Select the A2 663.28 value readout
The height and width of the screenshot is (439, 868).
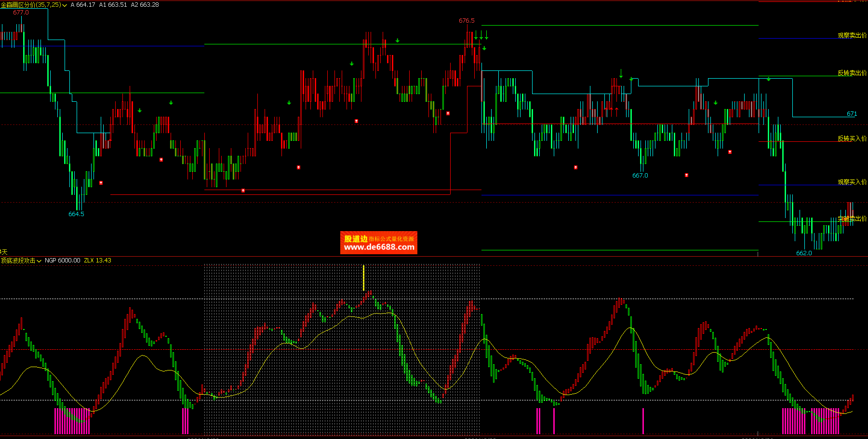[145, 5]
